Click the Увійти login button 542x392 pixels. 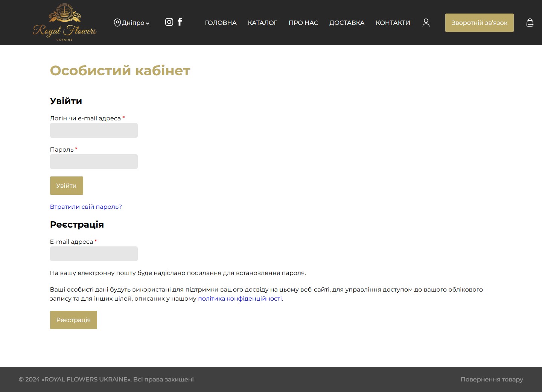67,185
